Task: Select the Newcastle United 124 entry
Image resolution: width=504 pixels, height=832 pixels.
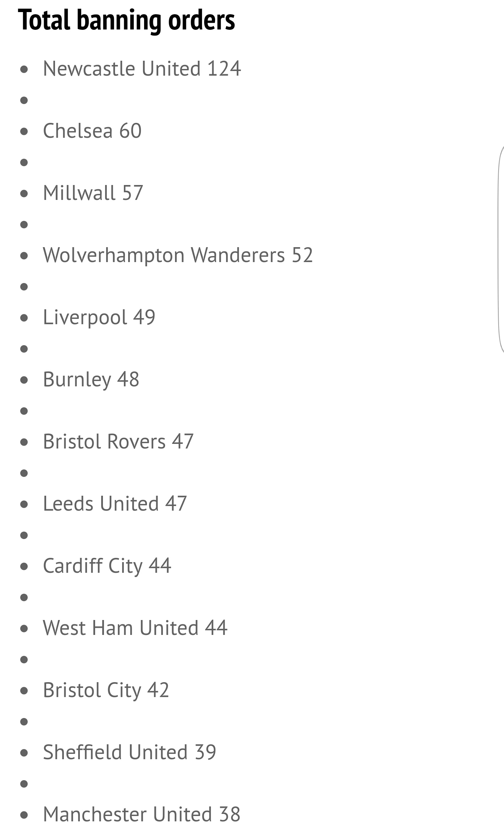Action: tap(142, 69)
